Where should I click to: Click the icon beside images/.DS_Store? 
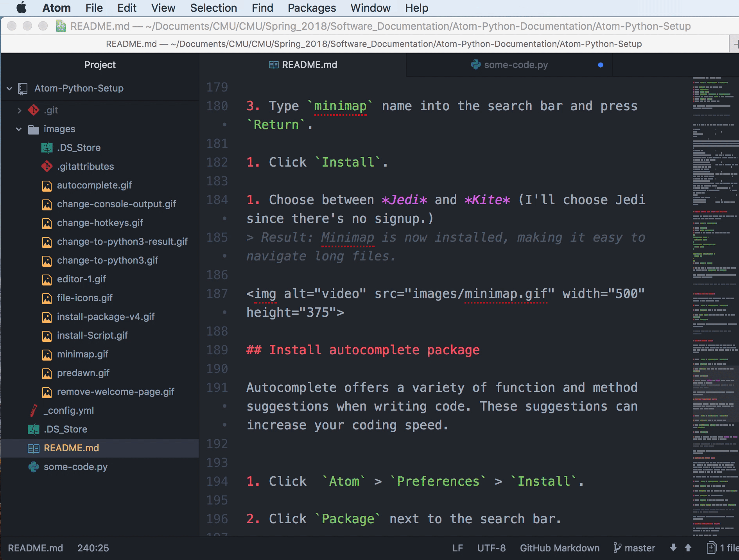coord(47,148)
